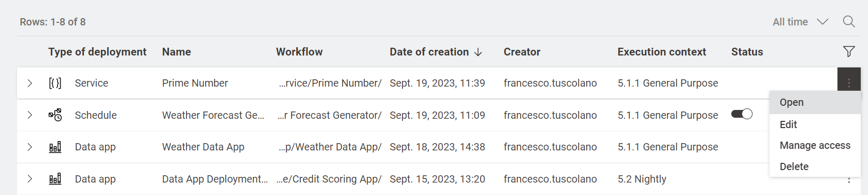Expand the Weather Forecast schedule row
The image size is (868, 195).
30,115
